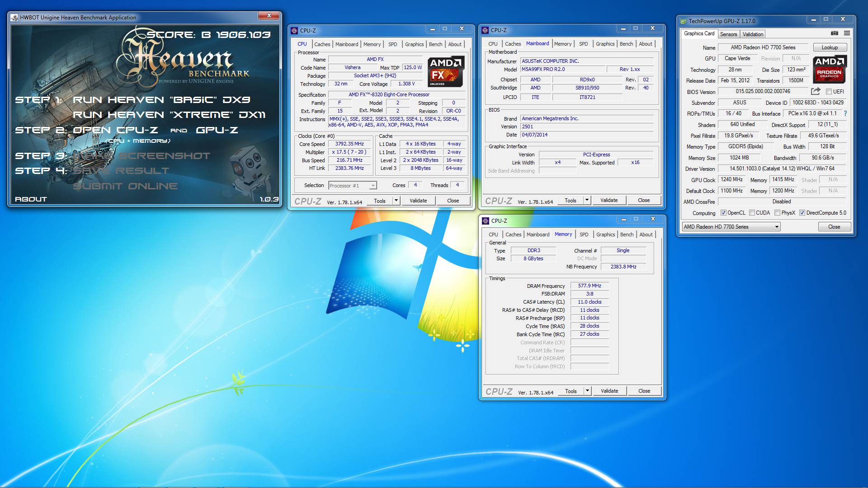Click Submit Online in Heaven Benchmark
The height and width of the screenshot is (488, 868).
click(x=125, y=186)
